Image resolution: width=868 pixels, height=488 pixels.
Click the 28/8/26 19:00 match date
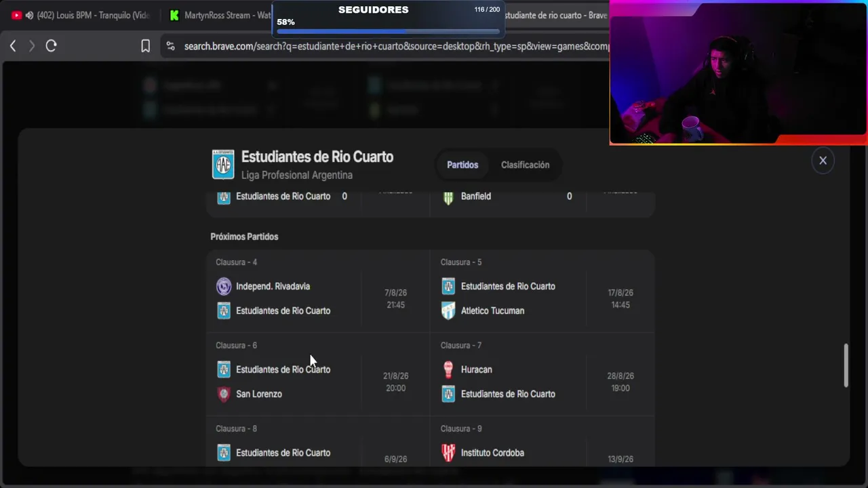620,382
